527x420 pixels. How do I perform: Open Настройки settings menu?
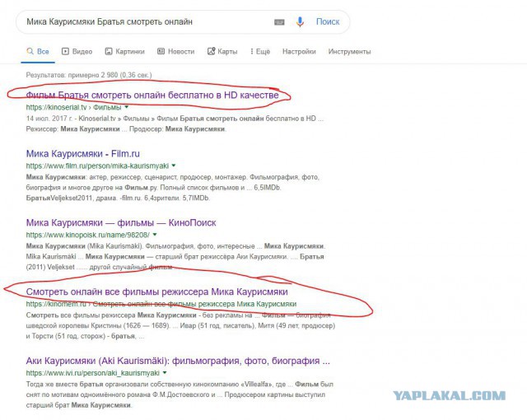299,51
